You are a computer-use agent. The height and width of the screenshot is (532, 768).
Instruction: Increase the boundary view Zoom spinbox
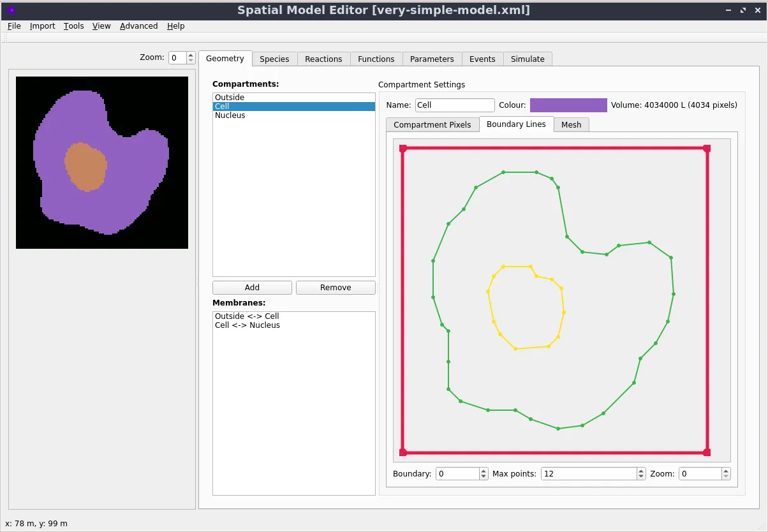(726, 471)
